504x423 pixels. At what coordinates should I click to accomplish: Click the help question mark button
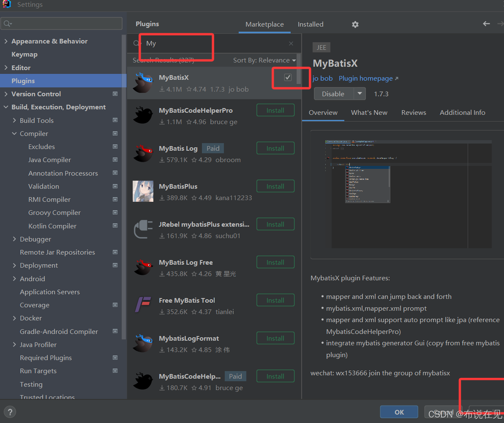pos(10,412)
